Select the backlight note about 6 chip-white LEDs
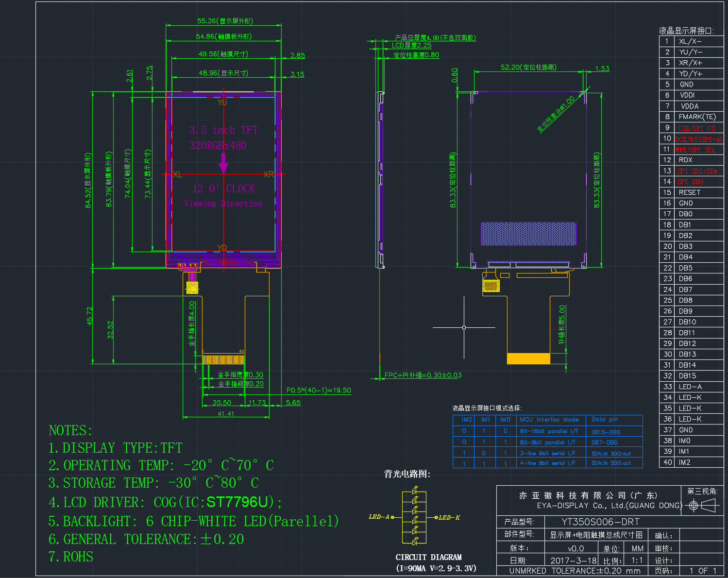 click(193, 521)
